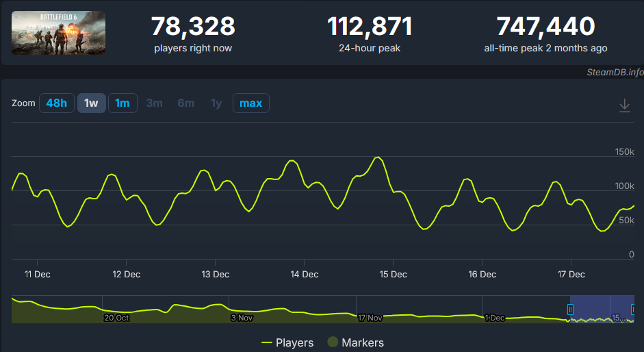Screen dimensions: 644x352
Task: Grab the right navigator range handle
Action: click(x=633, y=310)
